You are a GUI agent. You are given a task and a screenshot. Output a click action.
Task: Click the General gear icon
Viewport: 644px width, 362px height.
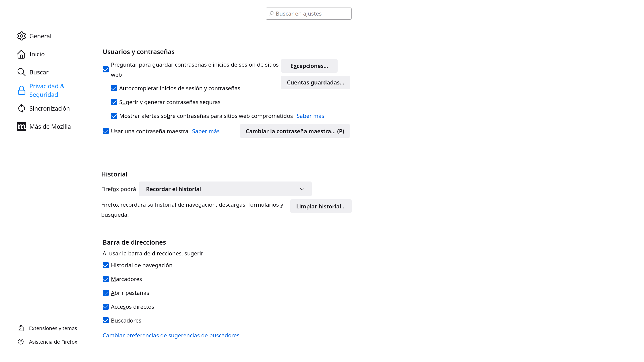coord(22,36)
